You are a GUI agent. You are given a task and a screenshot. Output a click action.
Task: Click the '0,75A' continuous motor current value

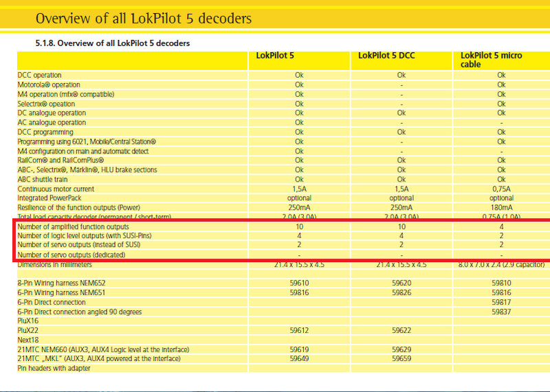tap(501, 189)
